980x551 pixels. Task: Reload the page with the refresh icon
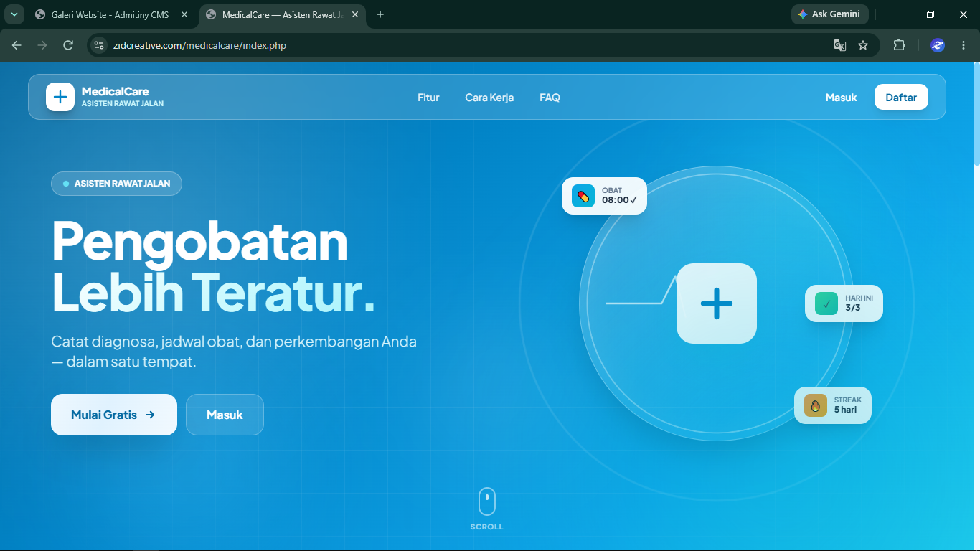tap(68, 45)
